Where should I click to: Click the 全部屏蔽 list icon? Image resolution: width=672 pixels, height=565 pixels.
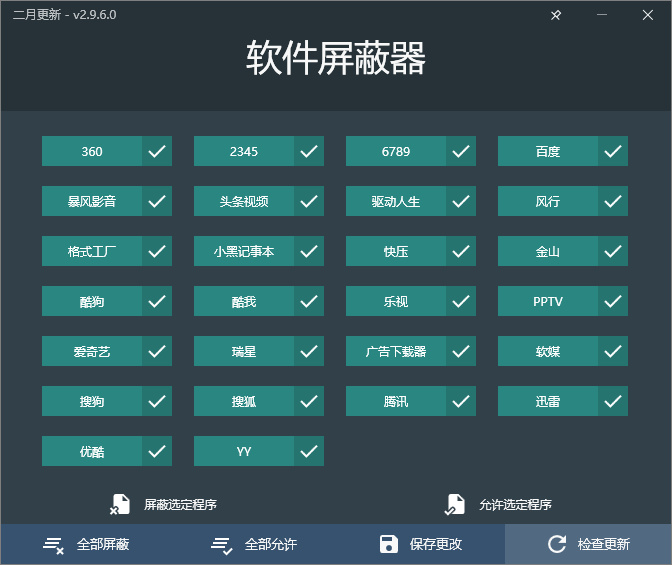pyautogui.click(x=54, y=545)
